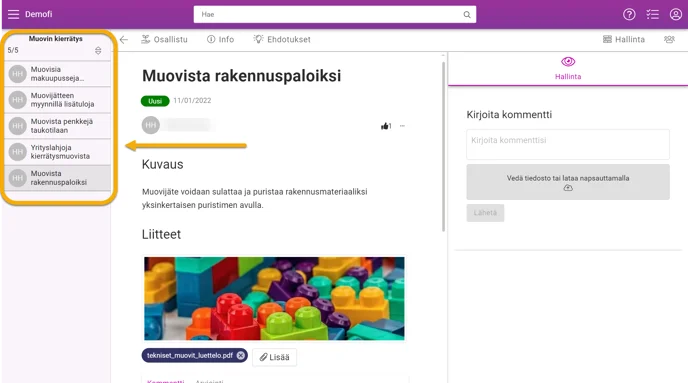688x383 pixels.
Task: Open the Info tab
Action: tap(220, 39)
